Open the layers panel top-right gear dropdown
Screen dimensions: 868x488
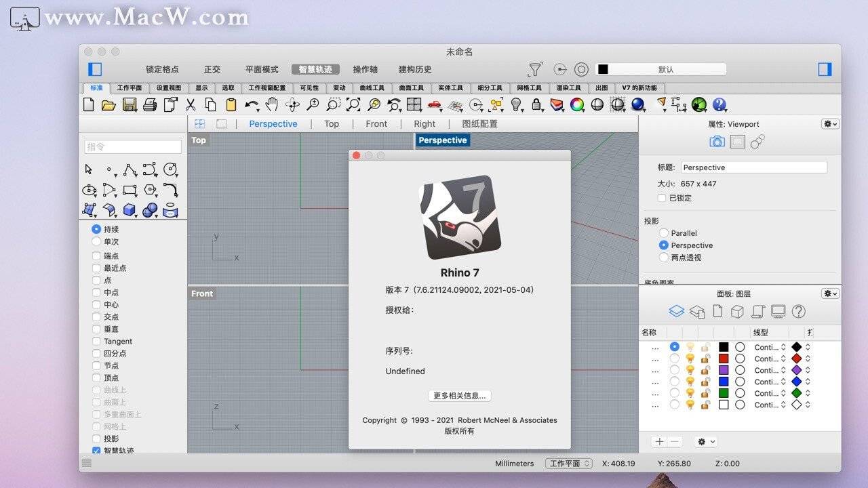830,293
